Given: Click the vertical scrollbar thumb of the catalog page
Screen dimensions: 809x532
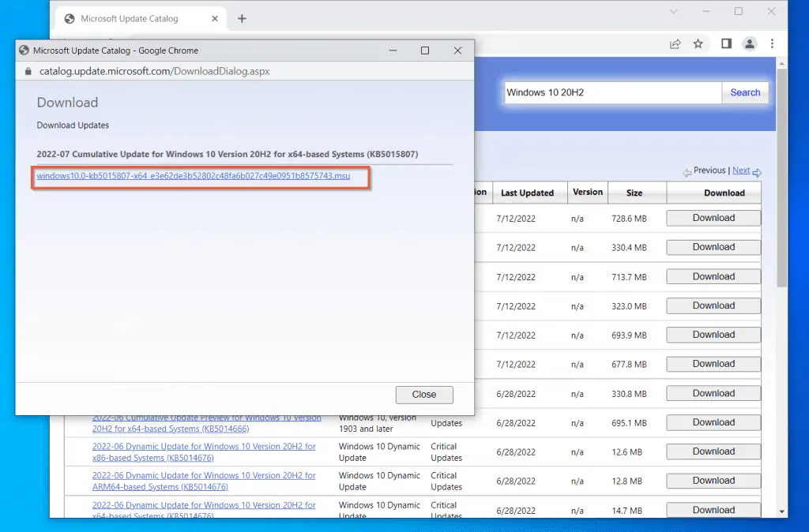Looking at the screenshot, I should 781,178.
